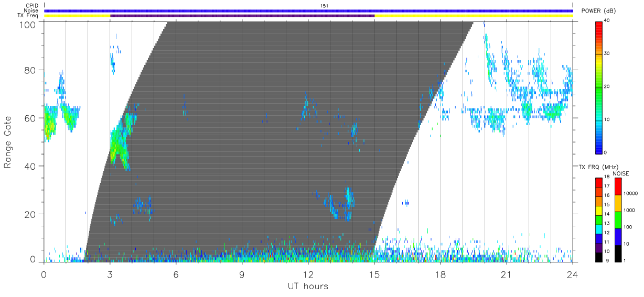Click the "21" tick on UT hours axis
Image resolution: width=644 pixels, height=297 pixels.
507,274
